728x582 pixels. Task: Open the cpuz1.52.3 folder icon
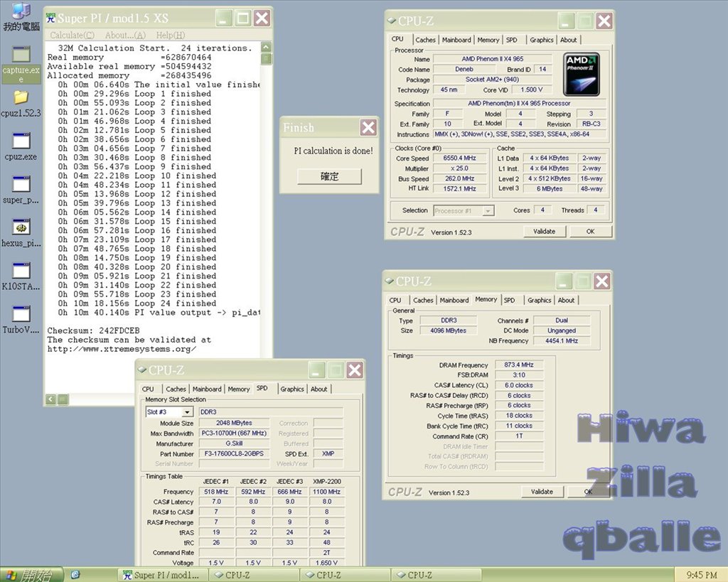pos(21,103)
